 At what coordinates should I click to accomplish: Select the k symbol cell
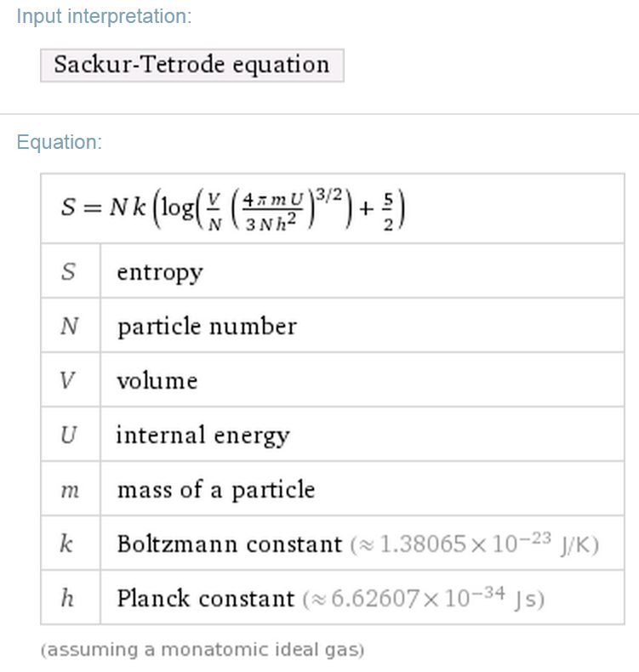click(x=69, y=544)
